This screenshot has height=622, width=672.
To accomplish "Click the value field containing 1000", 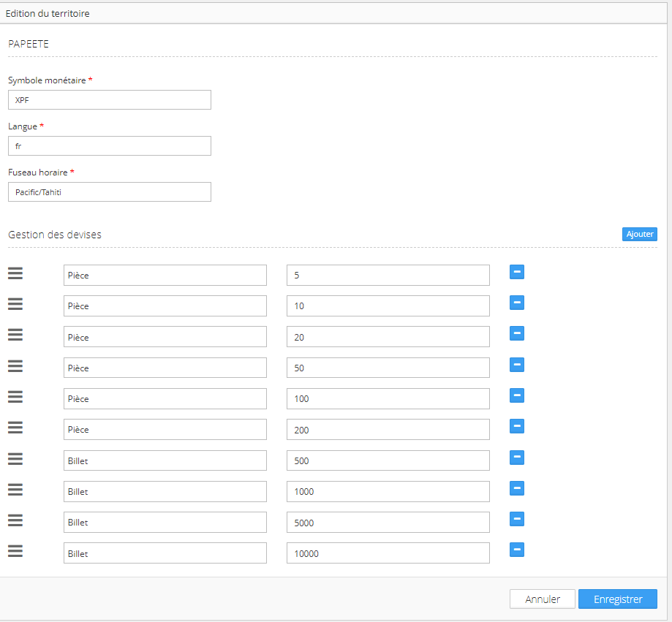I will [388, 492].
